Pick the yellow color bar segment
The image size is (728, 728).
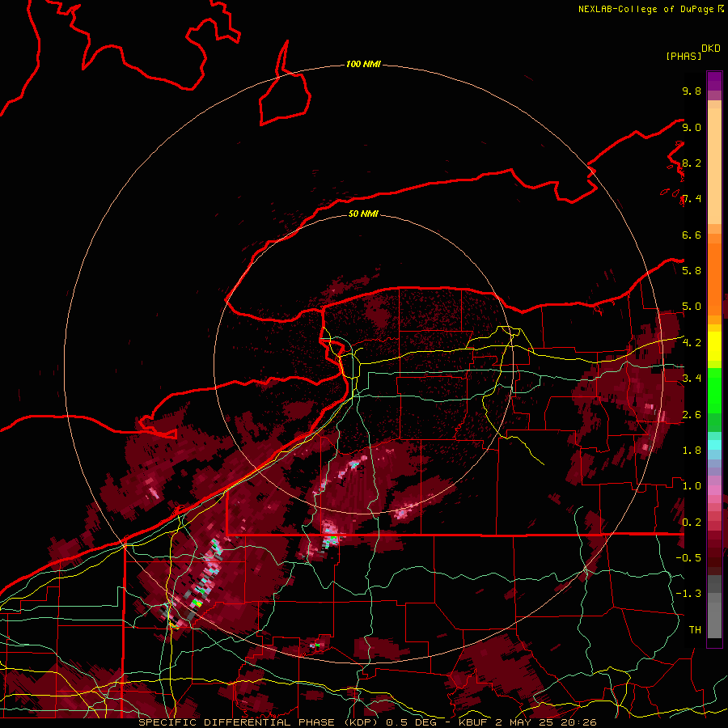point(714,346)
